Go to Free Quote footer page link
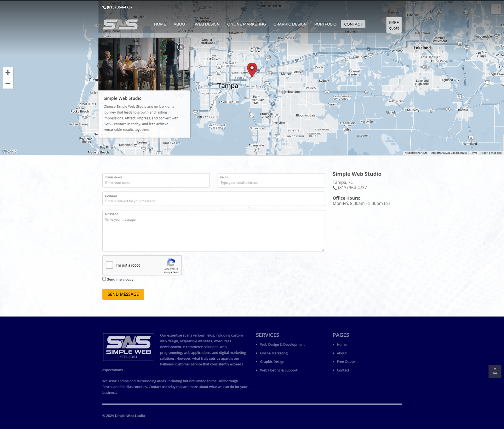Image resolution: width=504 pixels, height=429 pixels. 346,362
